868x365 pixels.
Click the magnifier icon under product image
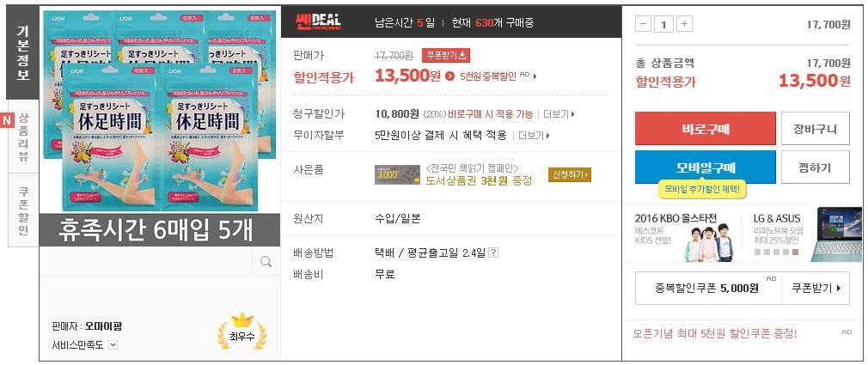tap(266, 262)
